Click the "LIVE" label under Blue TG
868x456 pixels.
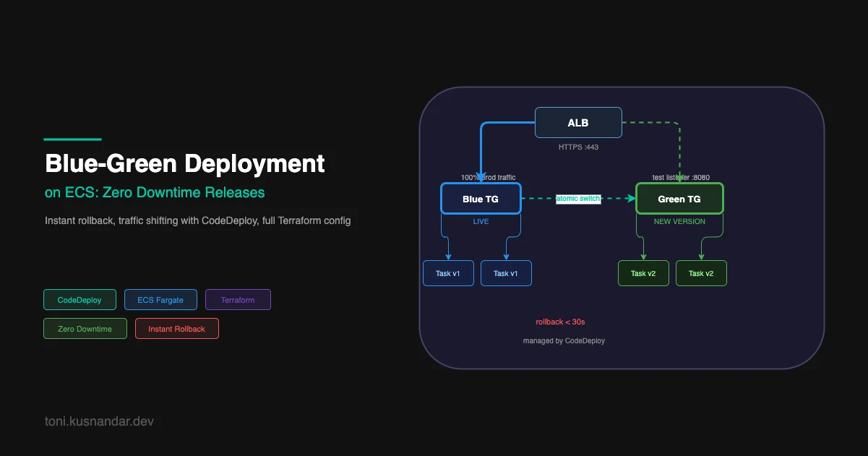[x=481, y=221]
